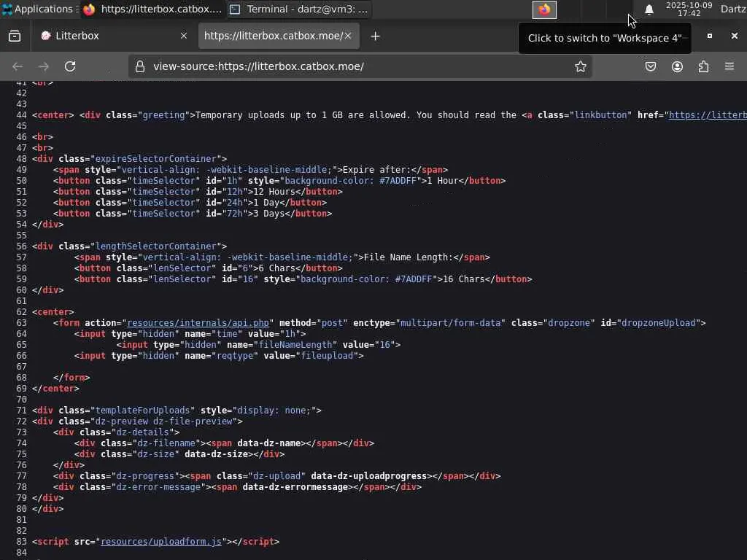Close the Firefox window
Image resolution: width=747 pixels, height=560 pixels.
tap(734, 36)
